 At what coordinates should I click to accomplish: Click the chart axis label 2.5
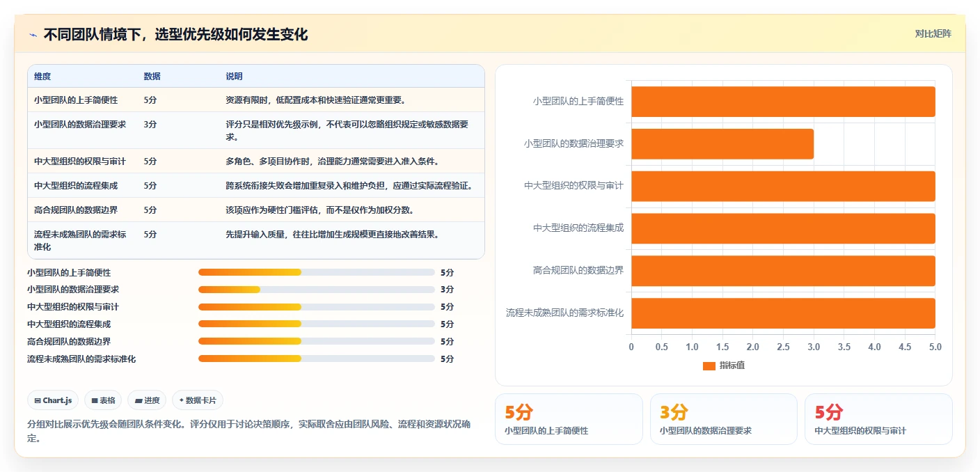click(783, 347)
